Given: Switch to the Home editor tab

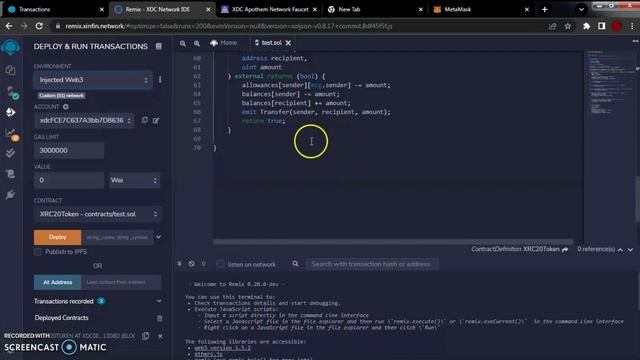Looking at the screenshot, I should (224, 43).
